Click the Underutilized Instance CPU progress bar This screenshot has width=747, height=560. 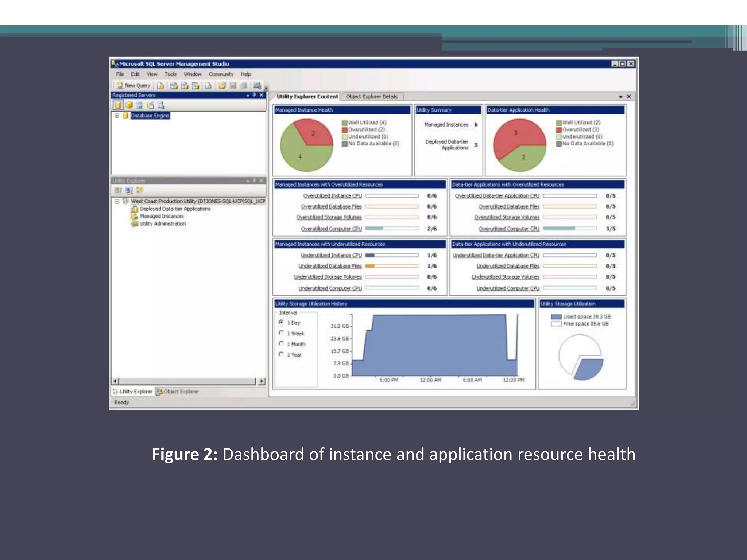(x=392, y=255)
